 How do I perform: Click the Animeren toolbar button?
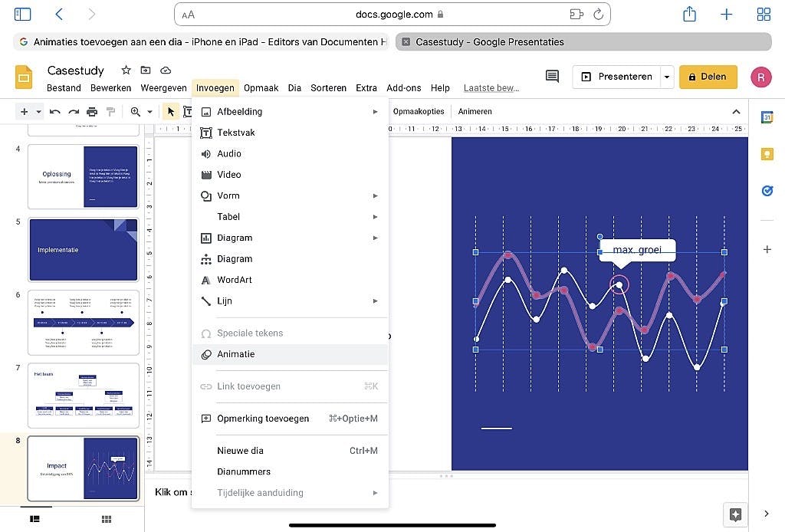click(x=475, y=112)
